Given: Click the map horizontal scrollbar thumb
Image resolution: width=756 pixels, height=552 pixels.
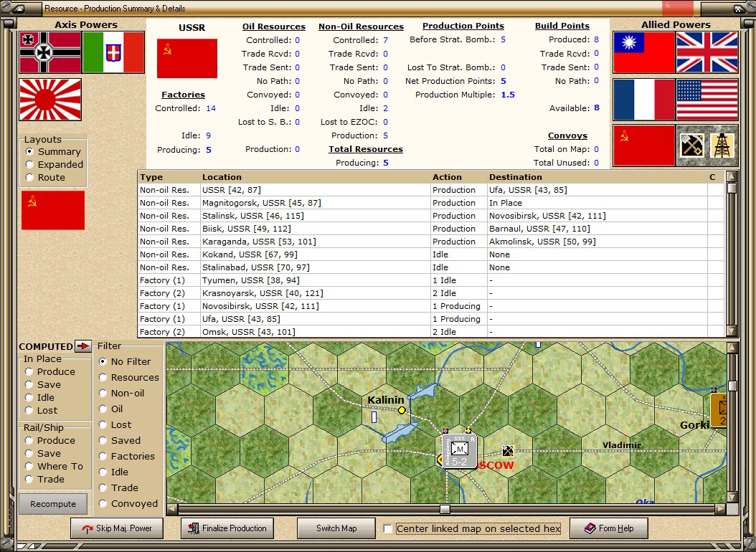Looking at the screenshot, I should point(445,509).
